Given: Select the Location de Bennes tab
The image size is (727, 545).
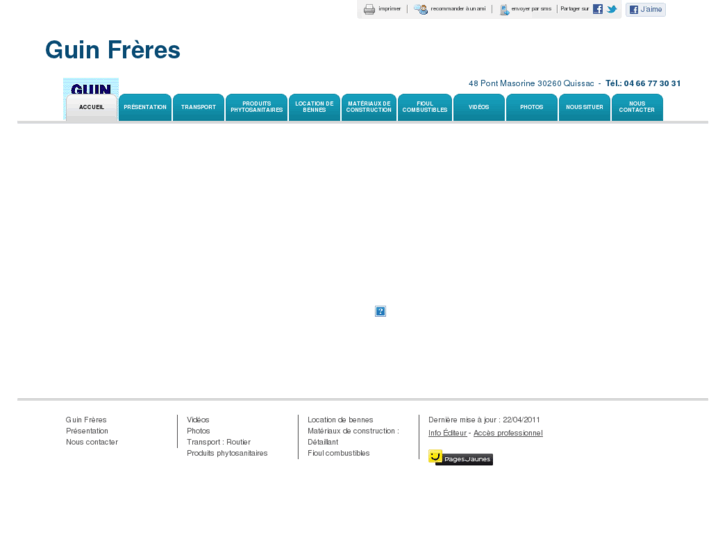Looking at the screenshot, I should (314, 108).
